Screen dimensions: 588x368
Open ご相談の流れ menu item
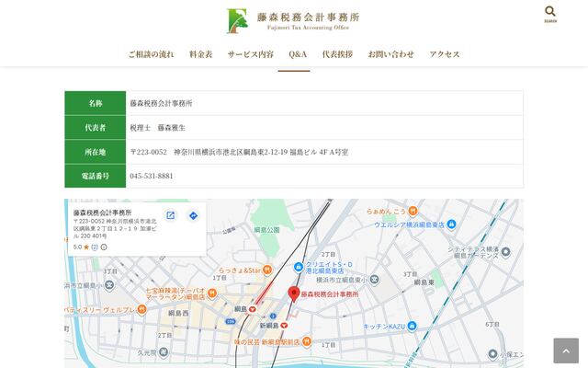(151, 54)
